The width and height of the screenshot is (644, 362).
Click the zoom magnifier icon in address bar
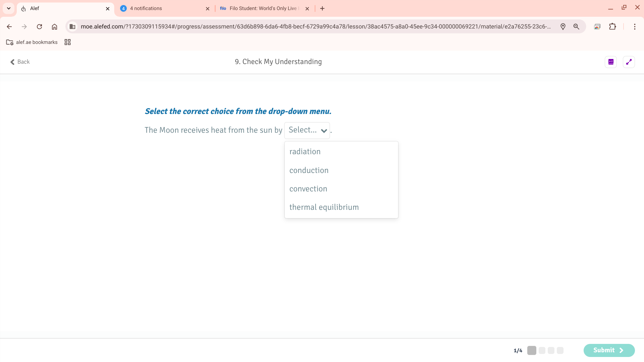(576, 26)
